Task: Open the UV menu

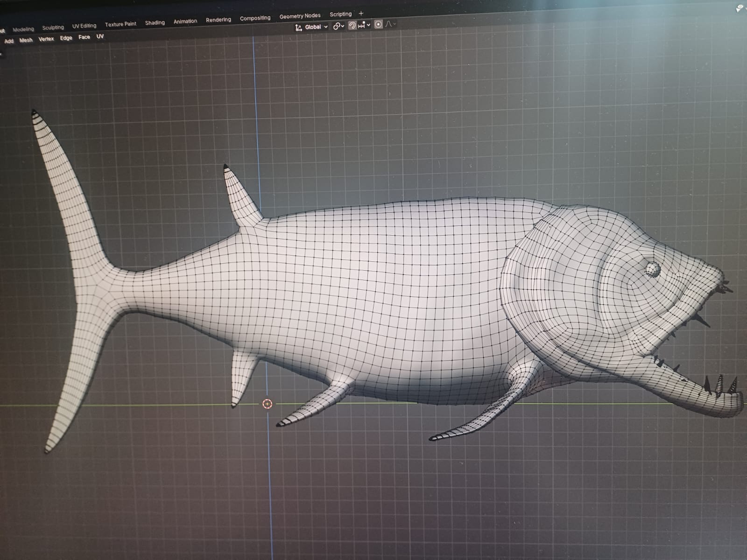Action: coord(100,36)
